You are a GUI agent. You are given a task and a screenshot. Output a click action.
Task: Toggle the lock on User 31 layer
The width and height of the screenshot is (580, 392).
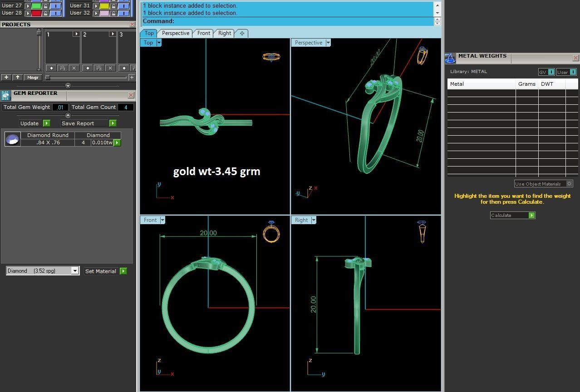pyautogui.click(x=113, y=6)
